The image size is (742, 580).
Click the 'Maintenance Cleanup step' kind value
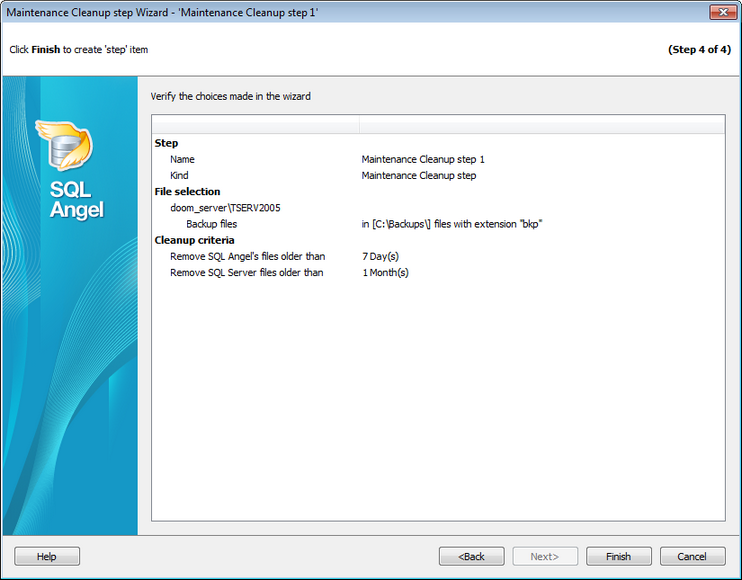coord(419,176)
